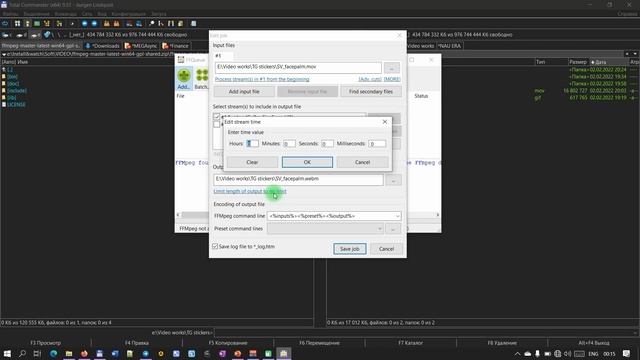Click Limit length of output link
This screenshot has height=360, width=640.
click(x=250, y=191)
